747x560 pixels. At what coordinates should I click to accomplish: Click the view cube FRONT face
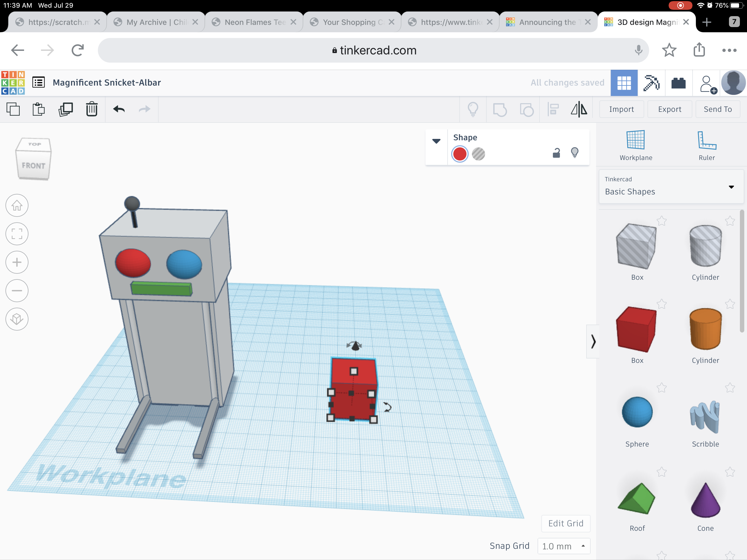(33, 165)
